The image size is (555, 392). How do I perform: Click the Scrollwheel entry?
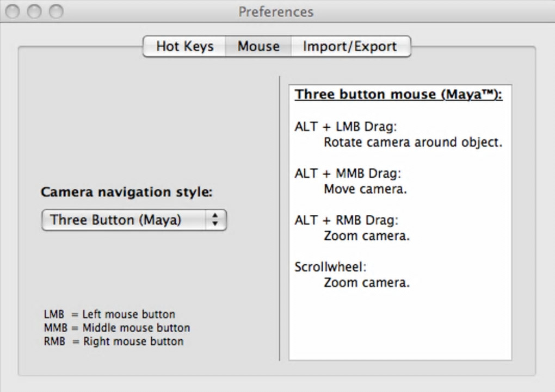click(331, 267)
